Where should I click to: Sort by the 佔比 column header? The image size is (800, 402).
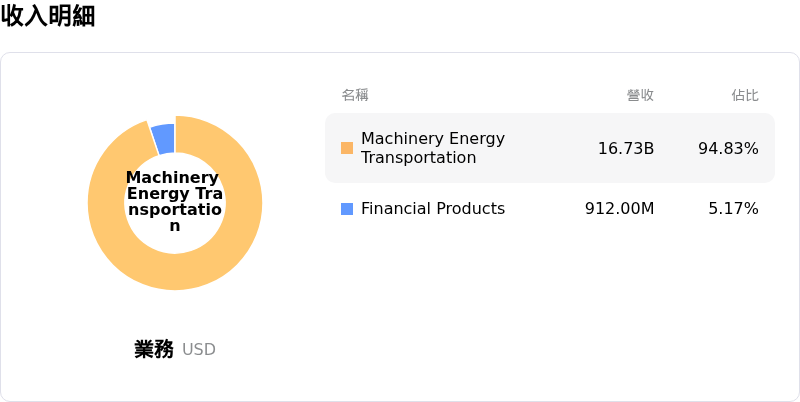click(x=745, y=95)
